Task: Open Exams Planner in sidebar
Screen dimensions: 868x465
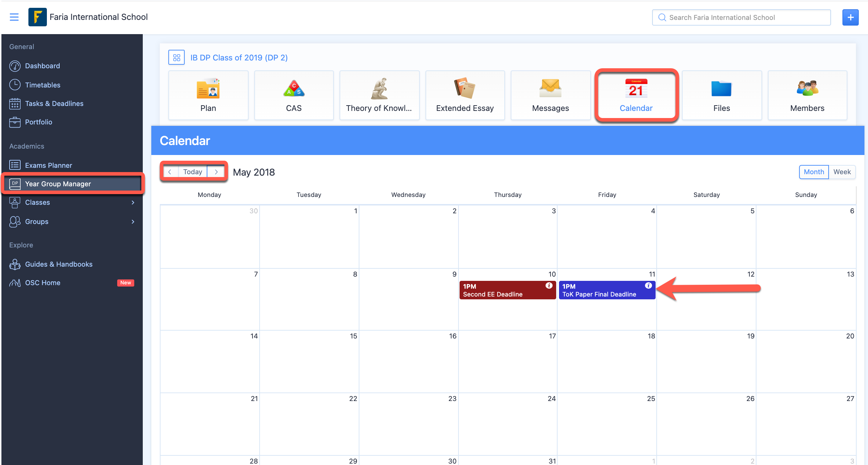Action: [72, 165]
